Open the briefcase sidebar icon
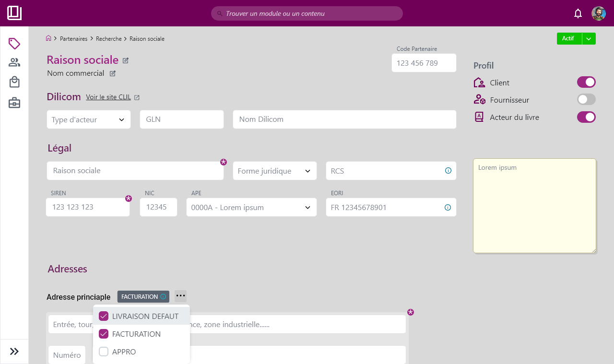Screen dimensions: 614x364 (x=14, y=103)
